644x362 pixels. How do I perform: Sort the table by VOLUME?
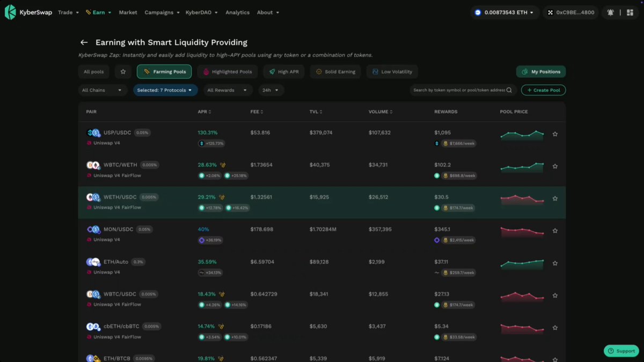[x=380, y=112]
